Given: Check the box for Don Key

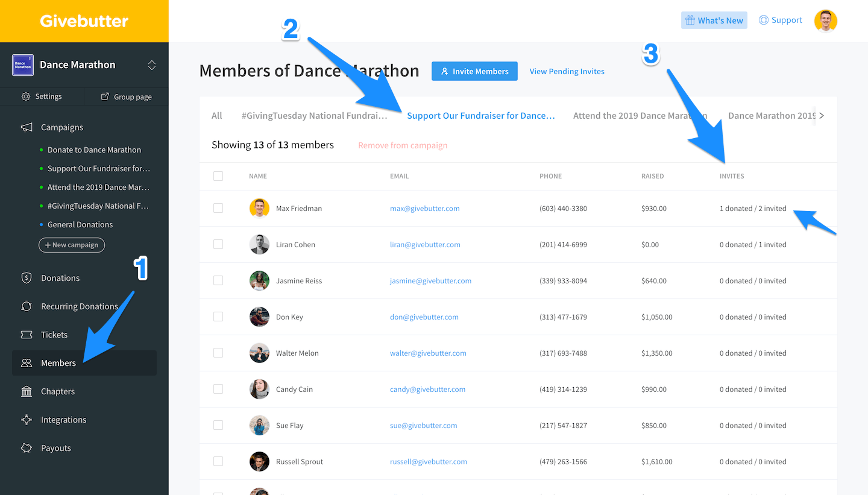Looking at the screenshot, I should click(x=218, y=317).
